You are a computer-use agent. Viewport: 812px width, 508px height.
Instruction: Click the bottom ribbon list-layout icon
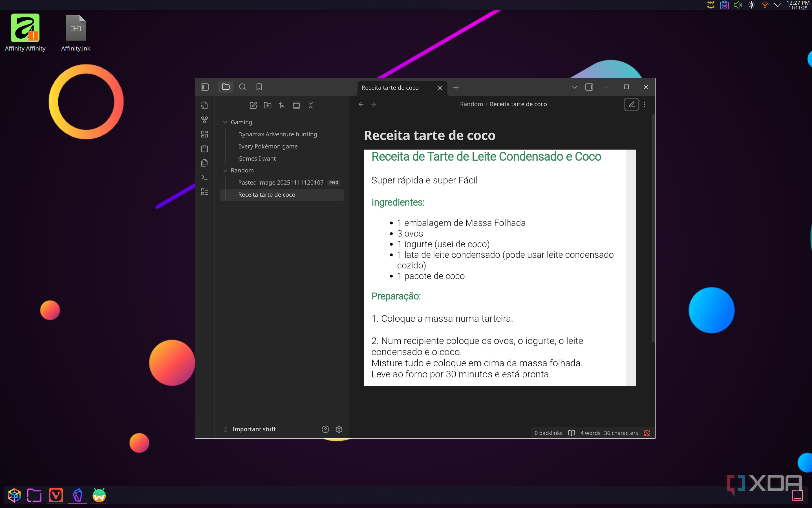(x=204, y=192)
